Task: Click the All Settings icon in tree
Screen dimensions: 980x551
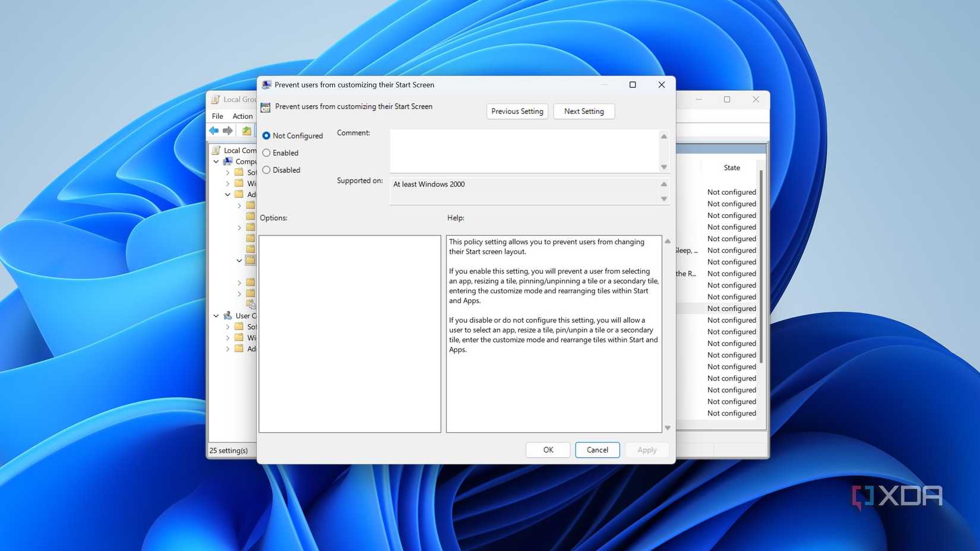Action: [251, 304]
